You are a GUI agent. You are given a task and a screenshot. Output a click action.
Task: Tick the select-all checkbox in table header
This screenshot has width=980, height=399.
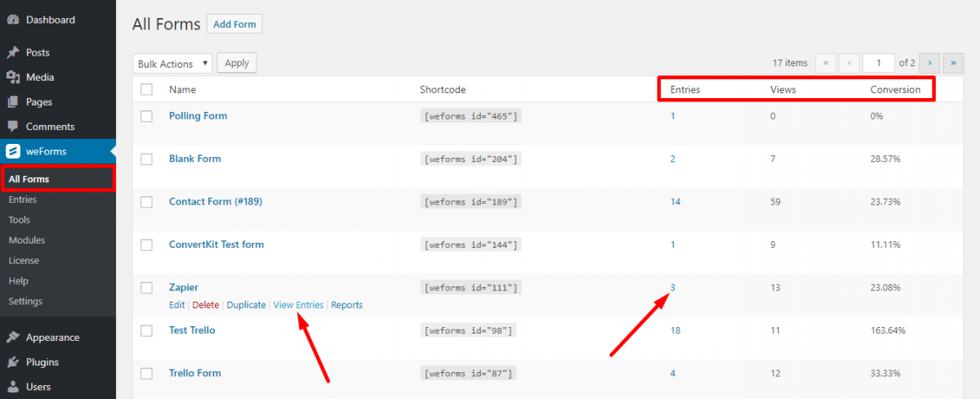coord(146,90)
